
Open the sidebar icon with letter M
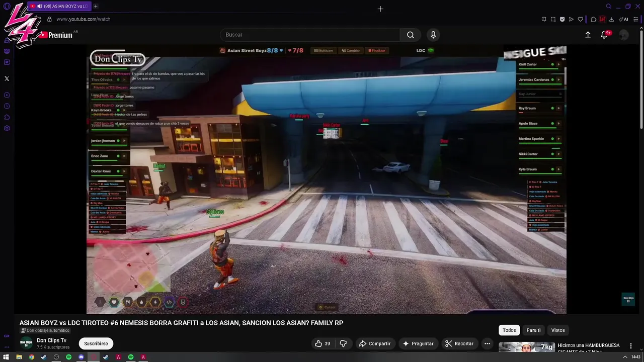tap(7, 62)
